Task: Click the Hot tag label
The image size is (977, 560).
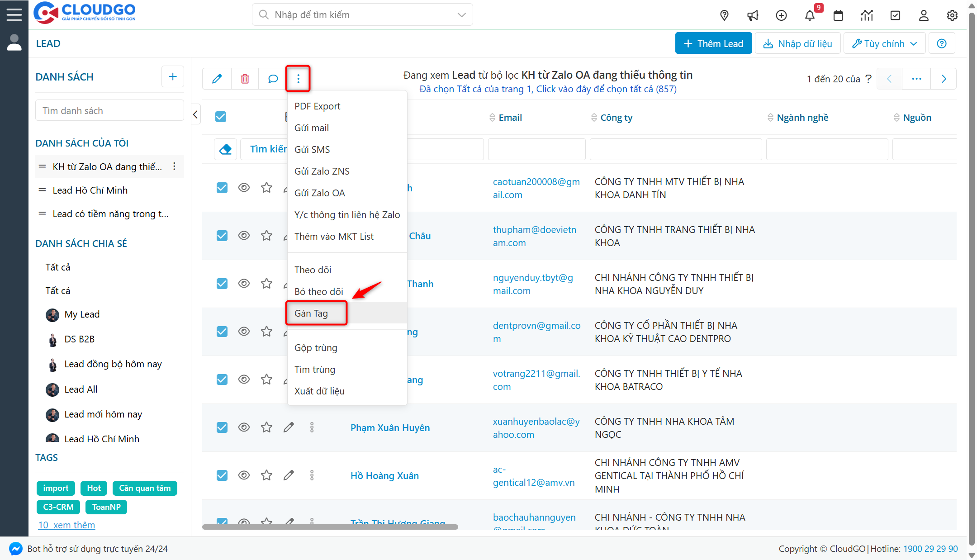Action: tap(94, 488)
